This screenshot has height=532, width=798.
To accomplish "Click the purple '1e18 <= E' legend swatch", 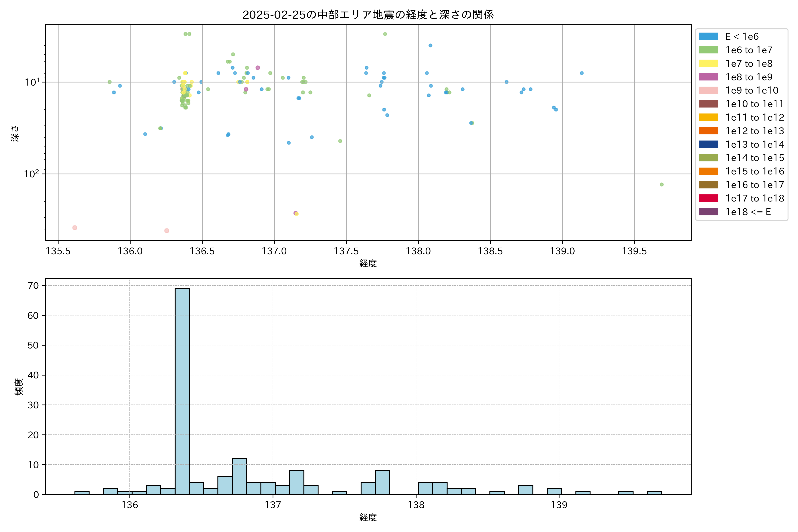I will tap(708, 212).
